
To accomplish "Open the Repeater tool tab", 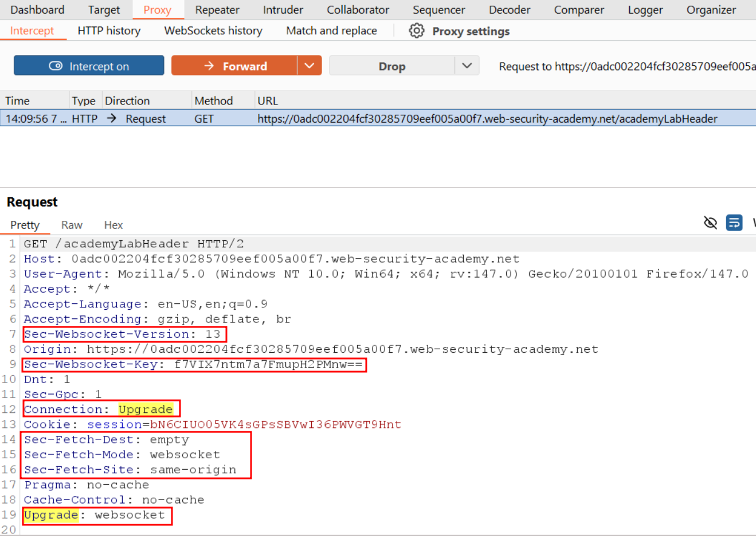I will 217,10.
